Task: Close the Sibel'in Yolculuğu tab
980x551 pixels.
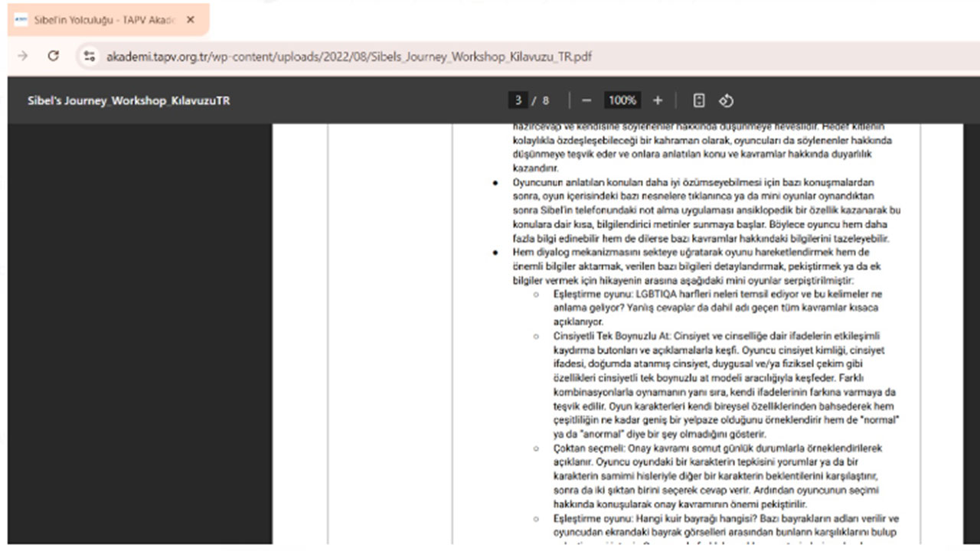Action: [x=191, y=20]
